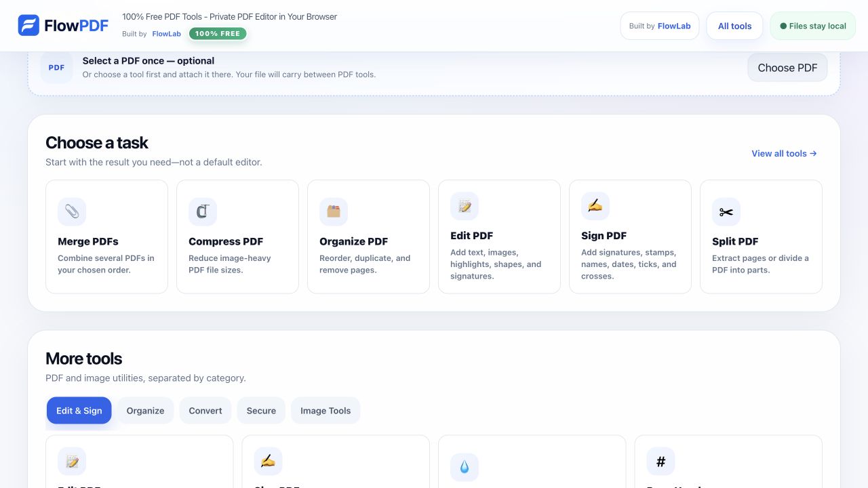The height and width of the screenshot is (488, 868).
Task: Click the Edit PDF title in Choose a task
Action: (471, 236)
